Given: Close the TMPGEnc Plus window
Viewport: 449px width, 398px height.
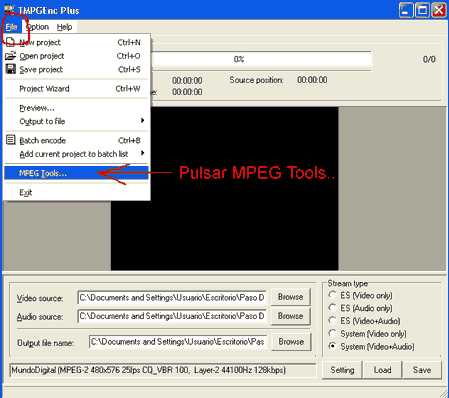Looking at the screenshot, I should click(439, 10).
